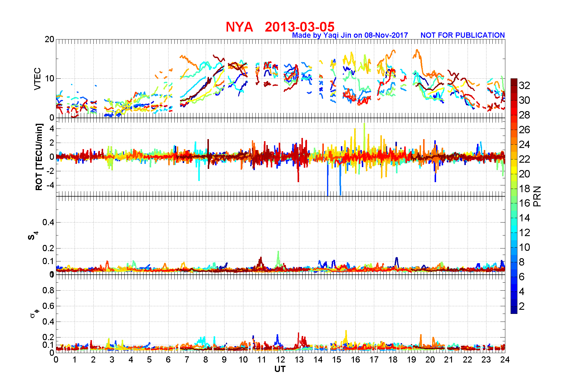Click VTEC axis tick label 20
The image size is (561, 392).
(x=49, y=39)
